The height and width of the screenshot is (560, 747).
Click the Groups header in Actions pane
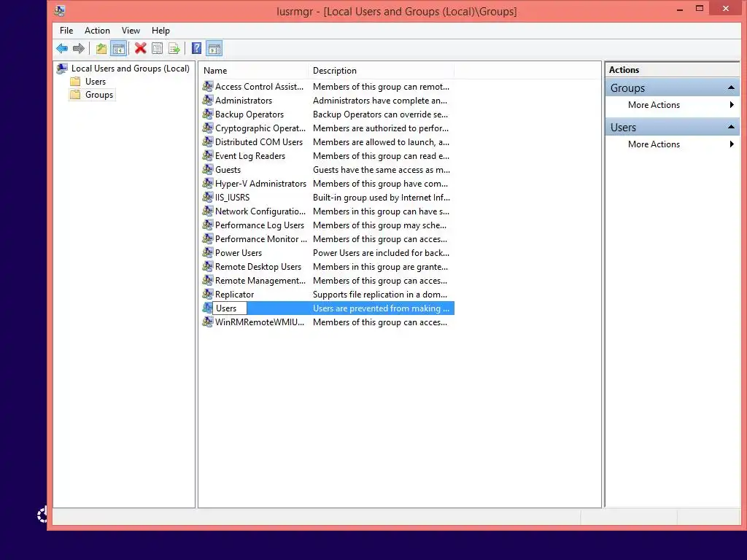[672, 87]
